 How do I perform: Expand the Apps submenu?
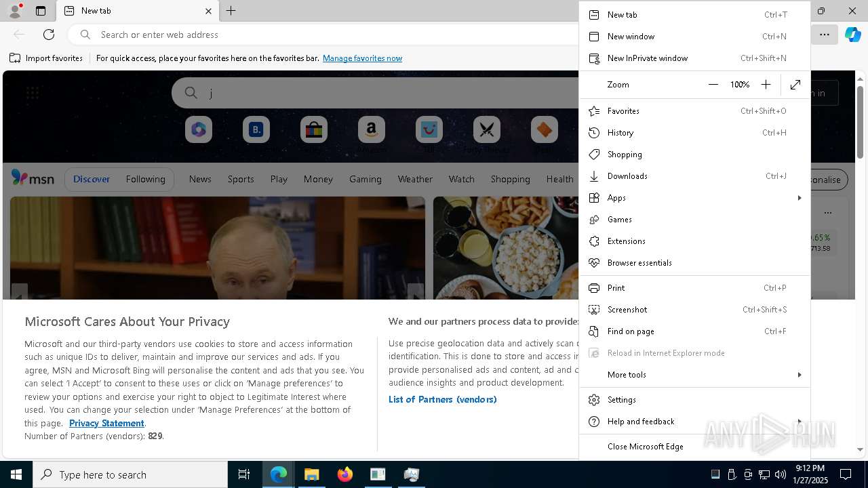pyautogui.click(x=695, y=198)
